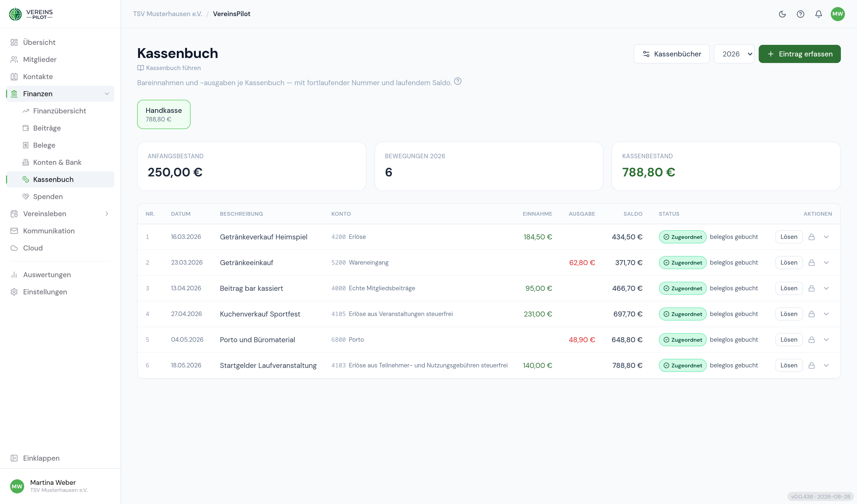
Task: Open Einstellungen gear in sidebar
Action: (x=14, y=292)
